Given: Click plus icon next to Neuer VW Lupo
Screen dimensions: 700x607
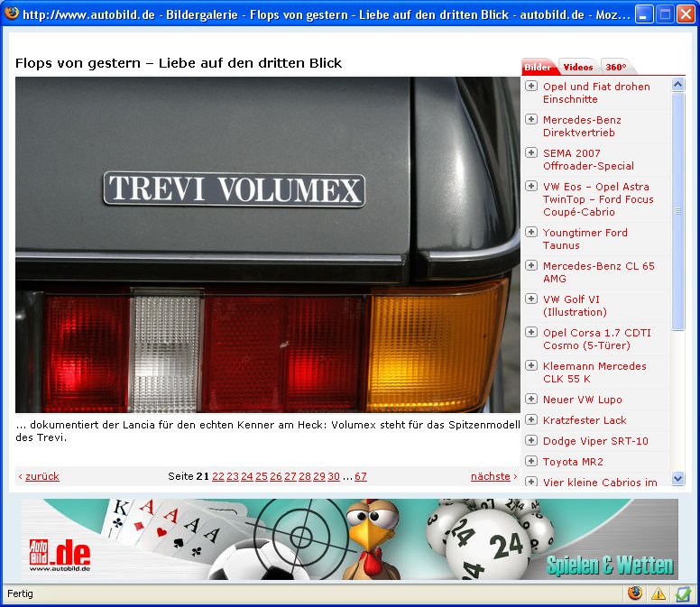Looking at the screenshot, I should coord(530,399).
